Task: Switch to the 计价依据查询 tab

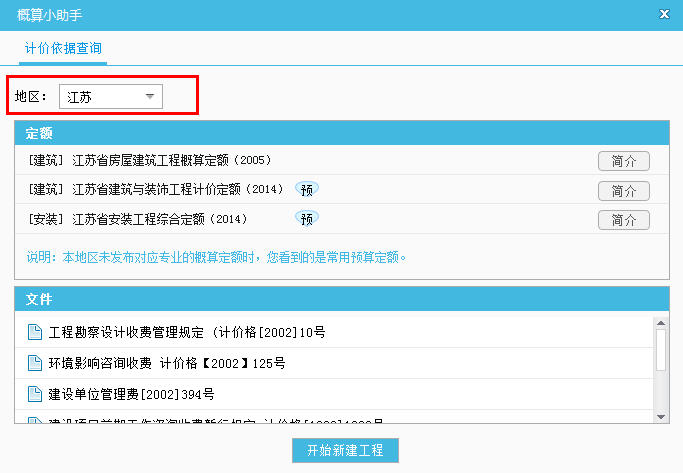Action: 63,47
